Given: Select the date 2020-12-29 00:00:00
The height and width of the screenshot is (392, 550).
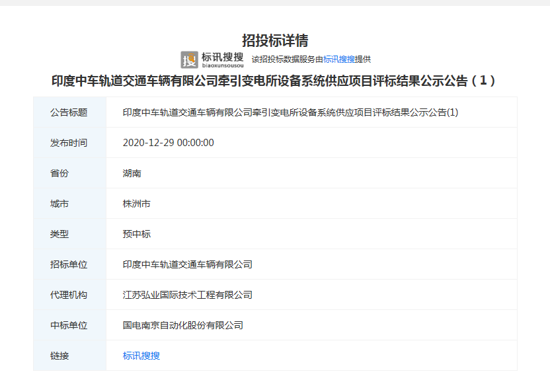Looking at the screenshot, I should pos(169,143).
